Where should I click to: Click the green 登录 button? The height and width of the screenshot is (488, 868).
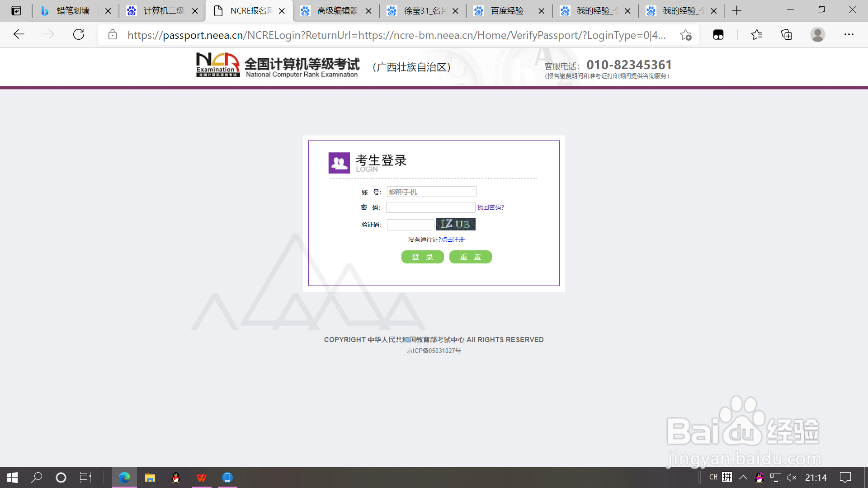tap(422, 257)
